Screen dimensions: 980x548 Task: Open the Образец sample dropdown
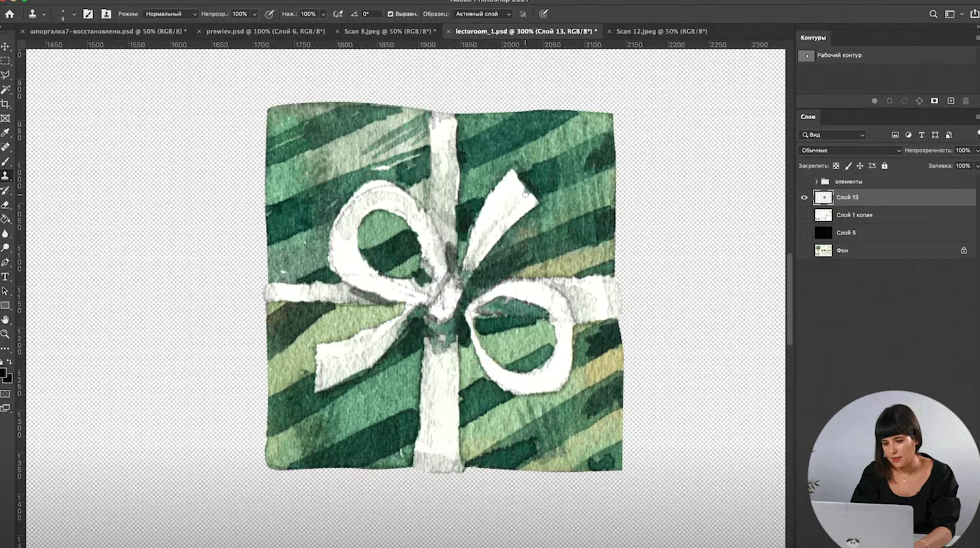[482, 14]
